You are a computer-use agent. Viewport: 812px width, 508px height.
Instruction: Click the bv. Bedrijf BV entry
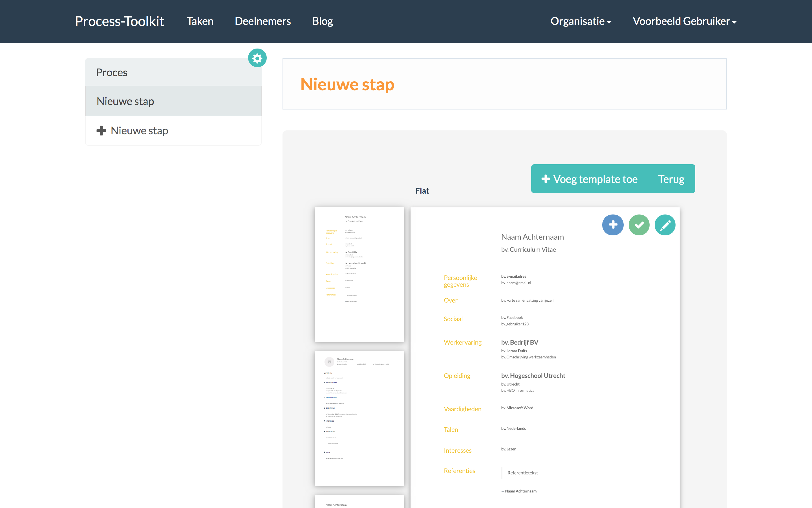[x=520, y=342]
